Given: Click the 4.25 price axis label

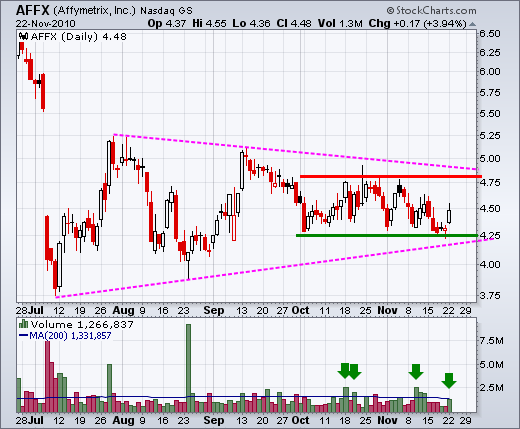Looking at the screenshot, I should (x=490, y=235).
